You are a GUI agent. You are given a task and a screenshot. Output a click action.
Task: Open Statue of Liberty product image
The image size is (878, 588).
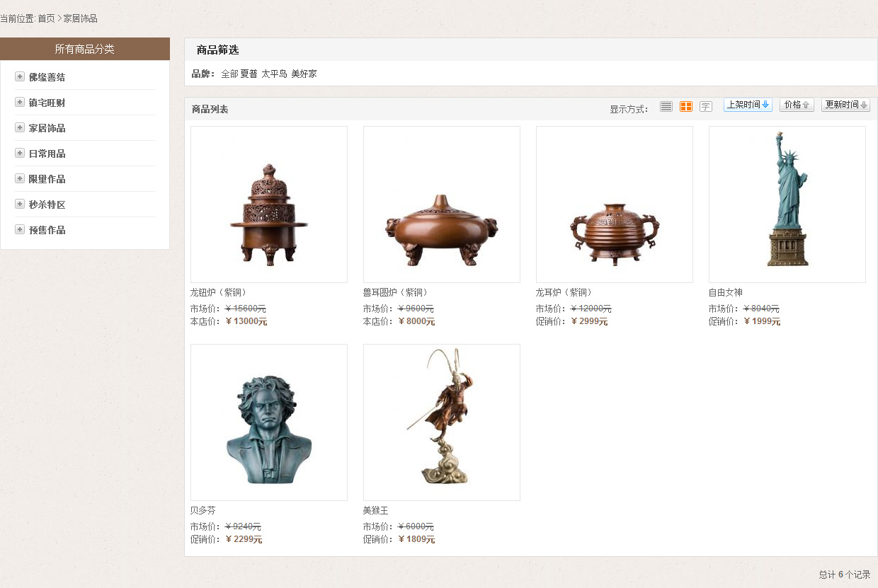point(787,204)
